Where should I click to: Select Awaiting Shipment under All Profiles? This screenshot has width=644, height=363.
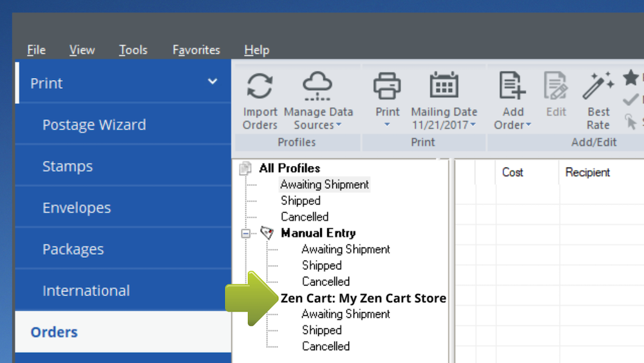coord(325,184)
